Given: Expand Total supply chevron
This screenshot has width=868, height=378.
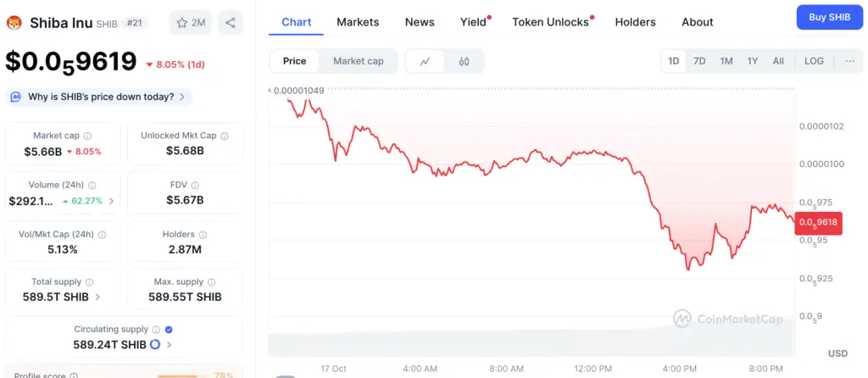Looking at the screenshot, I should pos(97,297).
